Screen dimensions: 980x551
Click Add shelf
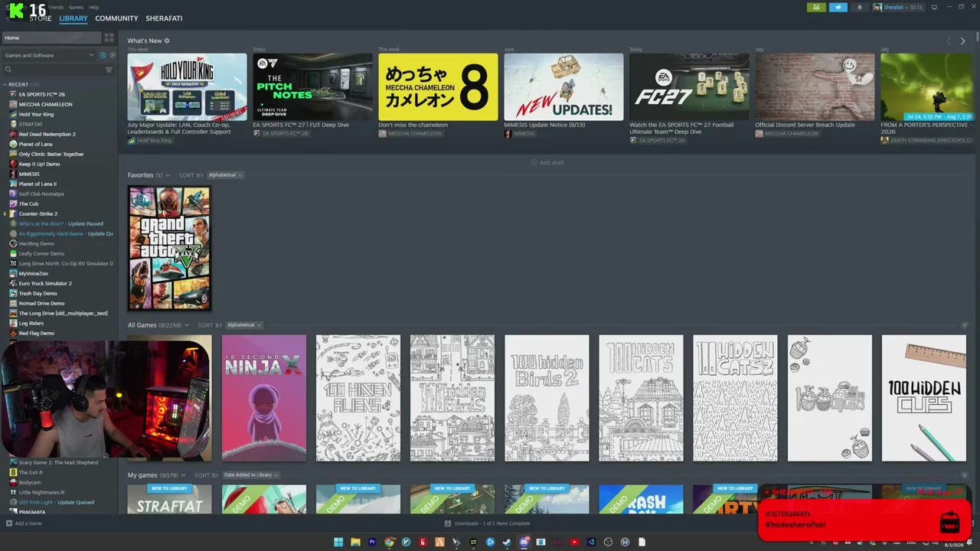tap(547, 163)
